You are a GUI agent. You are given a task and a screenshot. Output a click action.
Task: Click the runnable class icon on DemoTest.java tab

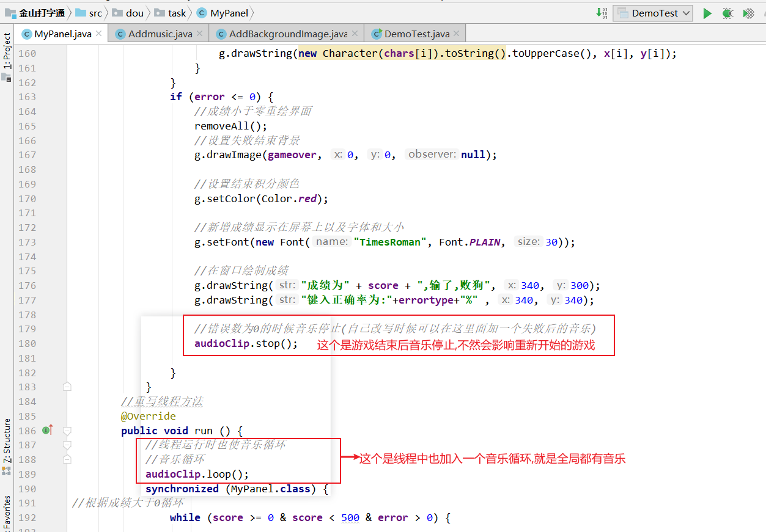(x=377, y=34)
